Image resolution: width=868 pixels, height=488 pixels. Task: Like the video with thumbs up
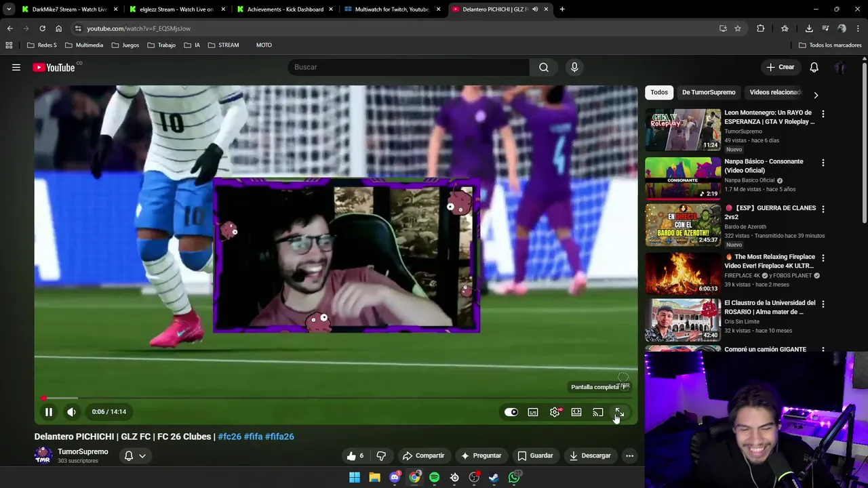[355, 455]
